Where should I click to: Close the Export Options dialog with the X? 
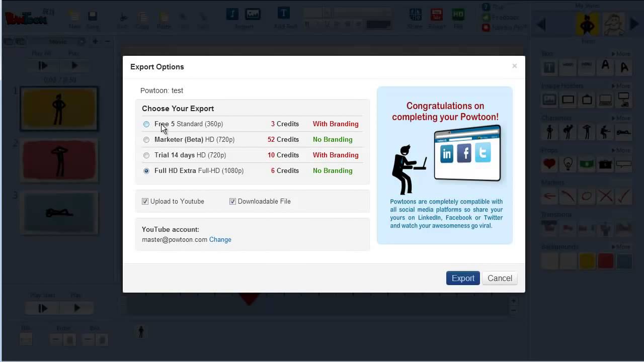tap(514, 66)
